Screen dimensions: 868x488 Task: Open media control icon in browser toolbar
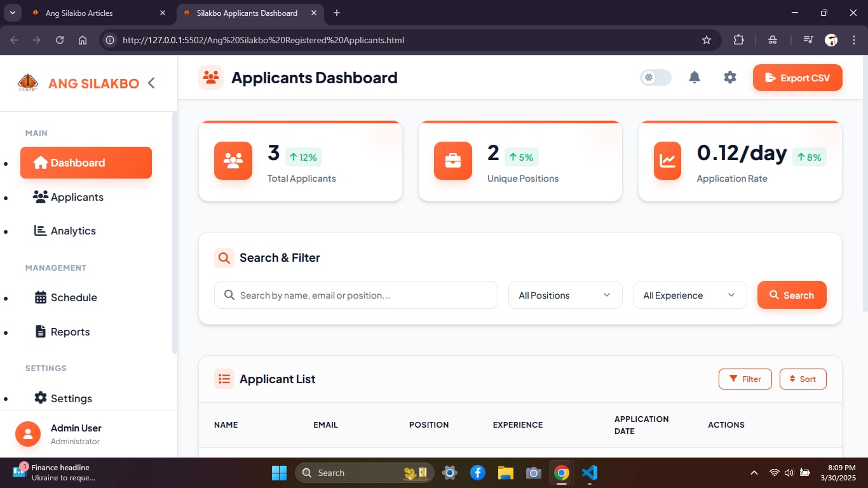point(808,40)
